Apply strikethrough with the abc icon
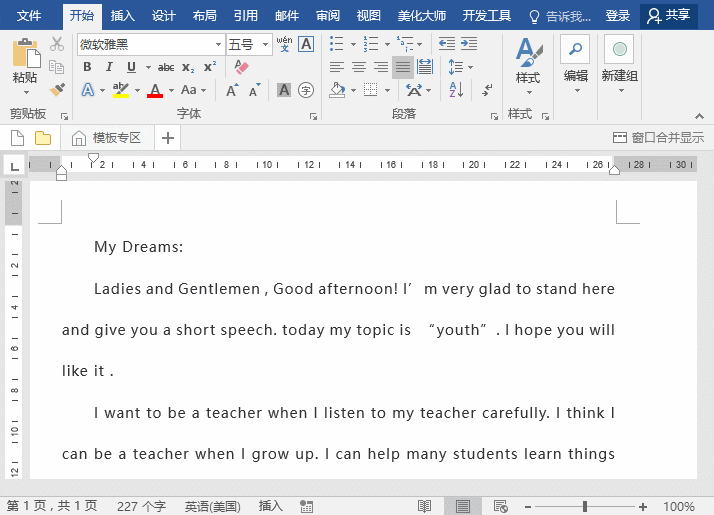The height and width of the screenshot is (515, 714). (166, 67)
